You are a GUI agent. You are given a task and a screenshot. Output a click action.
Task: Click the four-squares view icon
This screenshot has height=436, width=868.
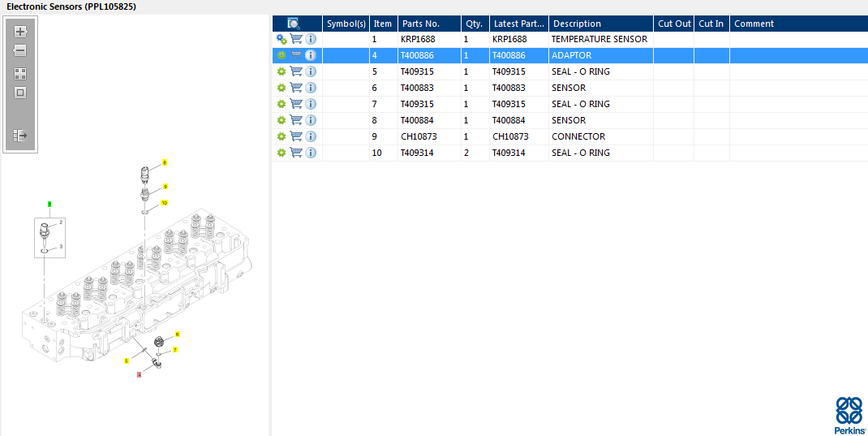click(20, 74)
